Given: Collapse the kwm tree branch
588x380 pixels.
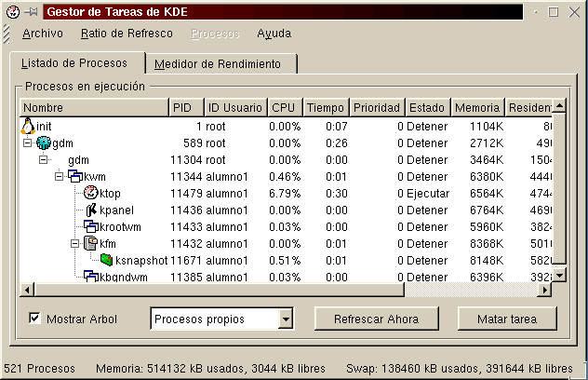Looking at the screenshot, I should click(60, 176).
